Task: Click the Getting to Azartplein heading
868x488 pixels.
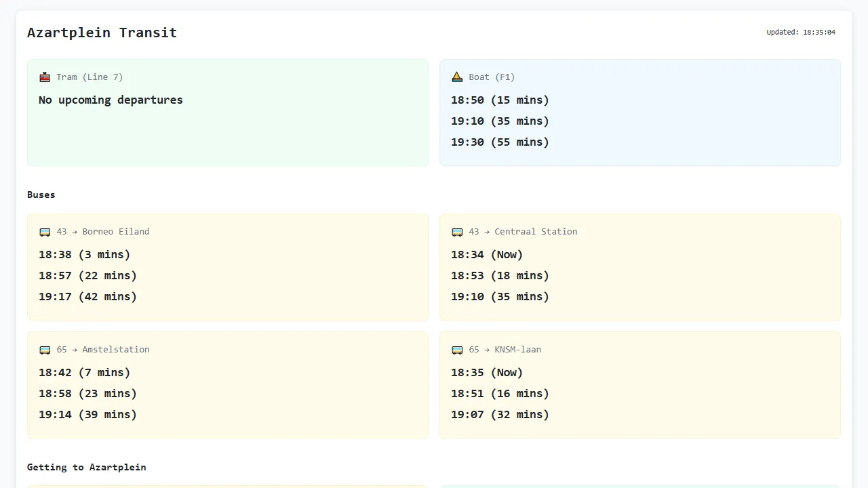Action: pos(86,467)
